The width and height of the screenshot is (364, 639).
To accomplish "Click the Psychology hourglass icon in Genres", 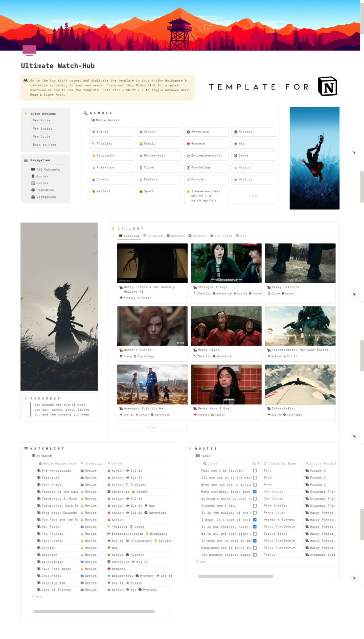I will click(x=188, y=168).
